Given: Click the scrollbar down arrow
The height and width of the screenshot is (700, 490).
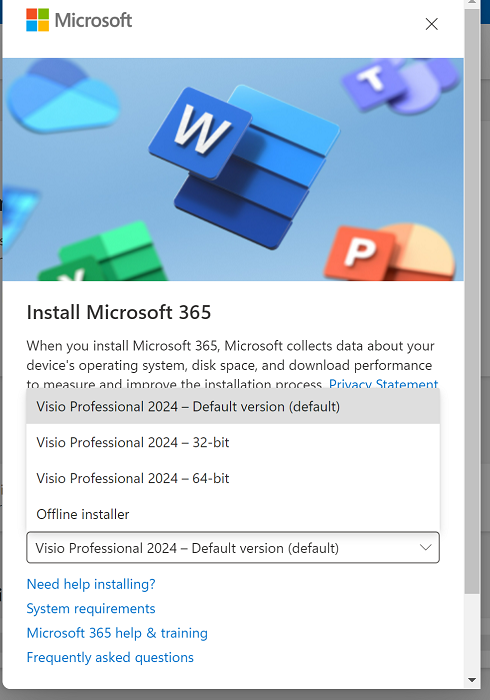Looking at the screenshot, I should (472, 680).
